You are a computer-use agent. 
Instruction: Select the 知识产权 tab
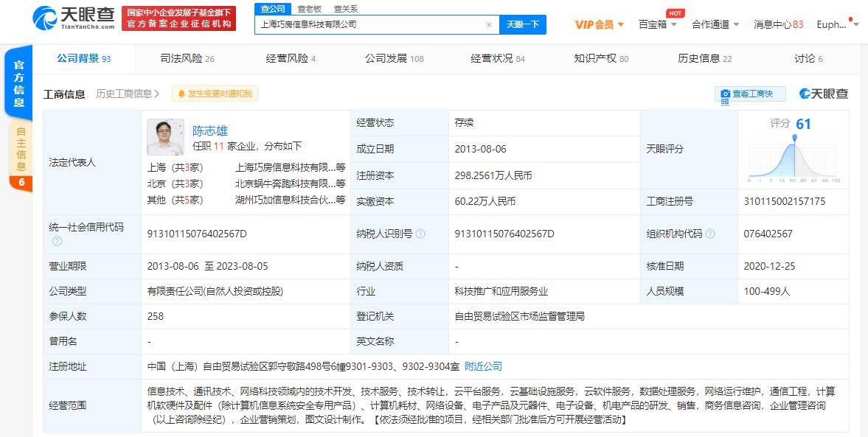[x=601, y=59]
